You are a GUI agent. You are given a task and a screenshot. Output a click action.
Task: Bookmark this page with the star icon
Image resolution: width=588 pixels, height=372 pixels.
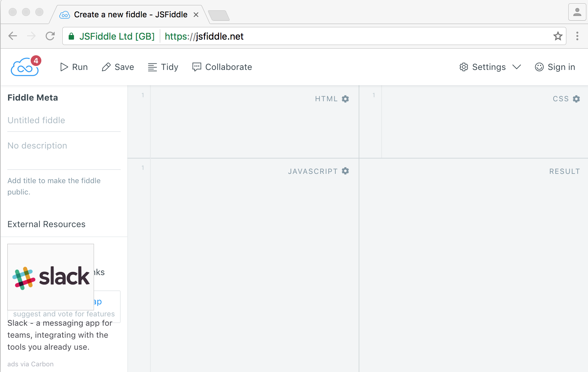click(558, 36)
